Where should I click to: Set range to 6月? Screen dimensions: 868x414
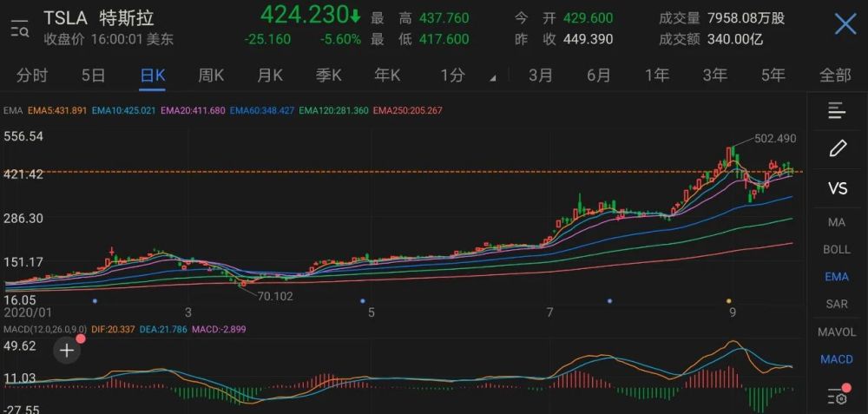click(x=598, y=76)
